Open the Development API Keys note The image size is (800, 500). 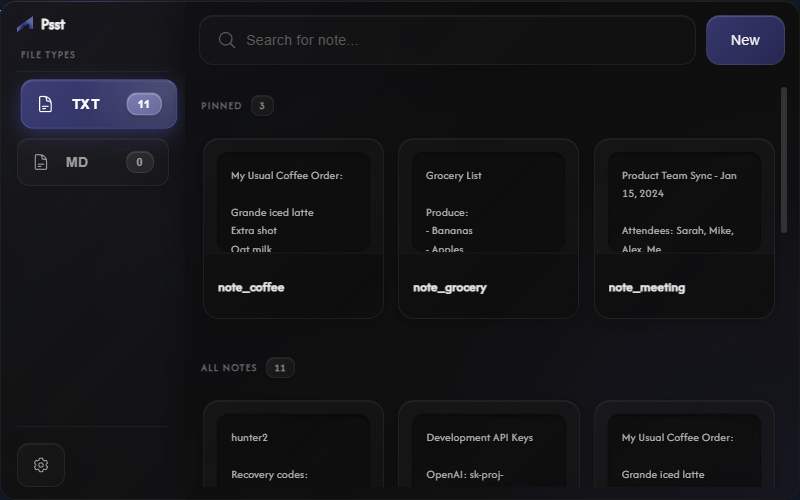488,444
